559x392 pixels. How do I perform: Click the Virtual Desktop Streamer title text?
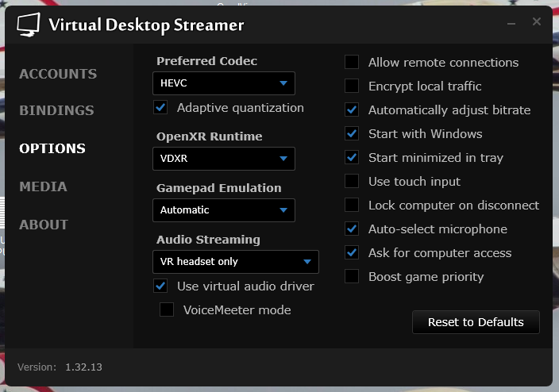[147, 25]
